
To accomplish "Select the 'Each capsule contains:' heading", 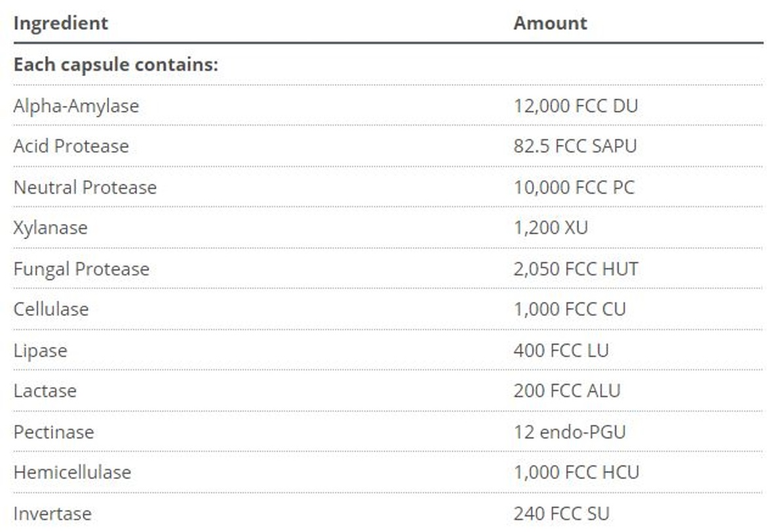I will point(115,65).
